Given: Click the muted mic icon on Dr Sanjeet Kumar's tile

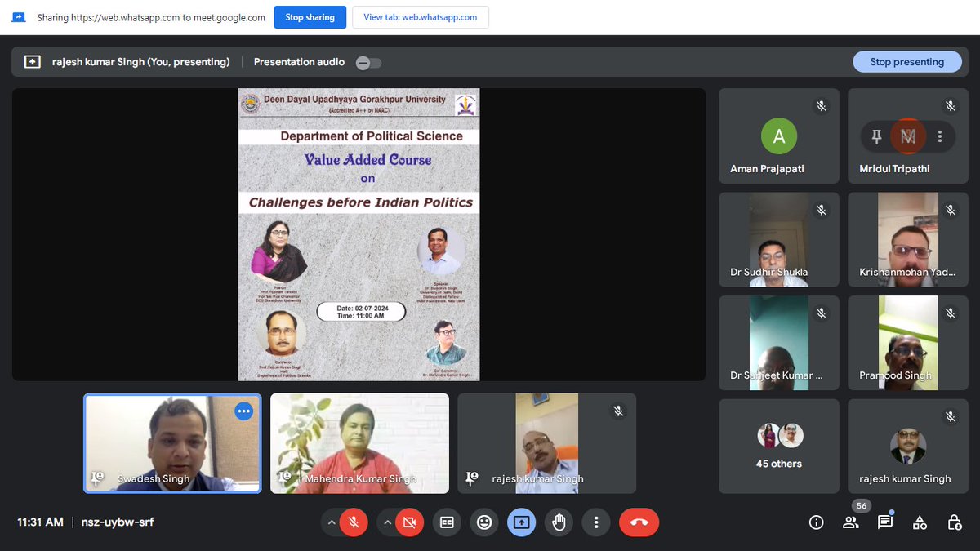Looking at the screenshot, I should 822,313.
